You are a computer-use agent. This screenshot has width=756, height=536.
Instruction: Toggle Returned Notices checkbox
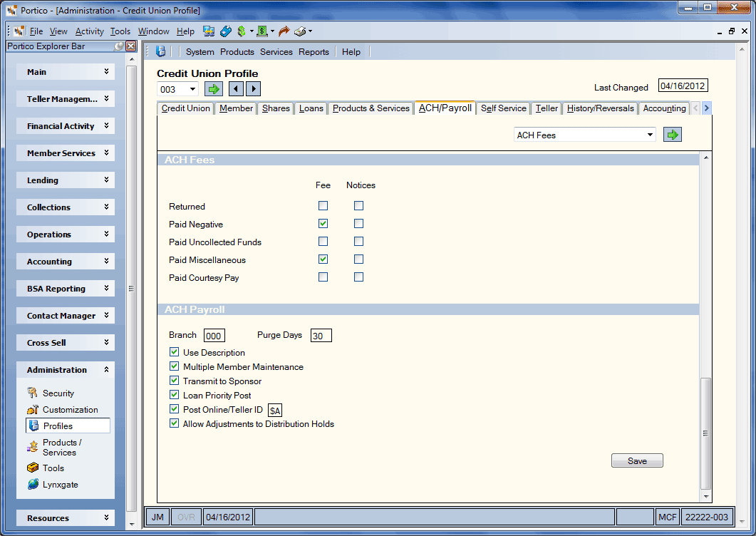tap(358, 206)
